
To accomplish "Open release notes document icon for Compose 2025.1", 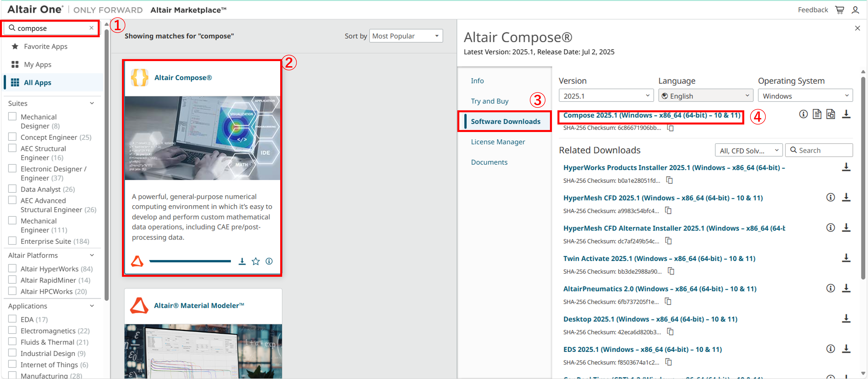I will pyautogui.click(x=817, y=114).
